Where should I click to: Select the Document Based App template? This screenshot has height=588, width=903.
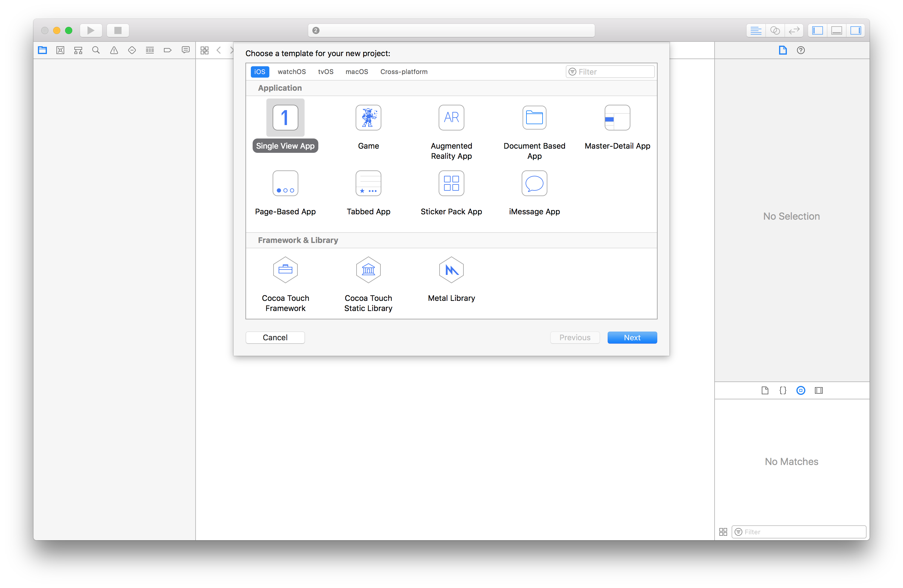coord(534,132)
